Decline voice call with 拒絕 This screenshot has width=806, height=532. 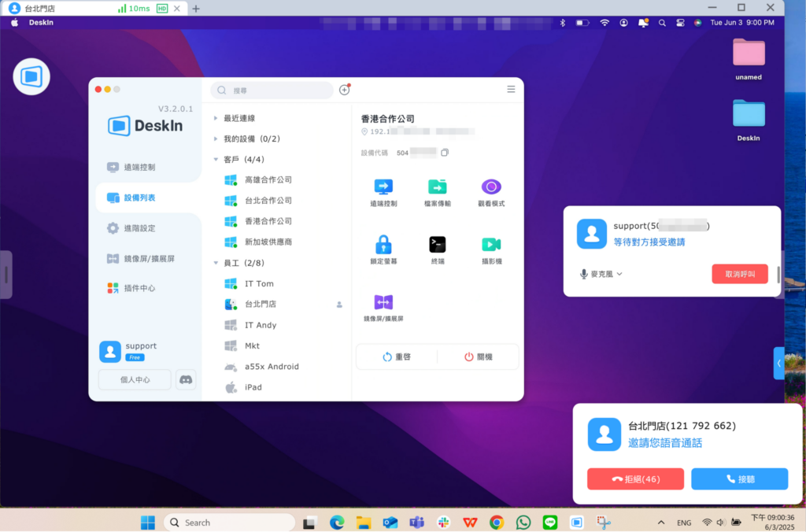635,479
